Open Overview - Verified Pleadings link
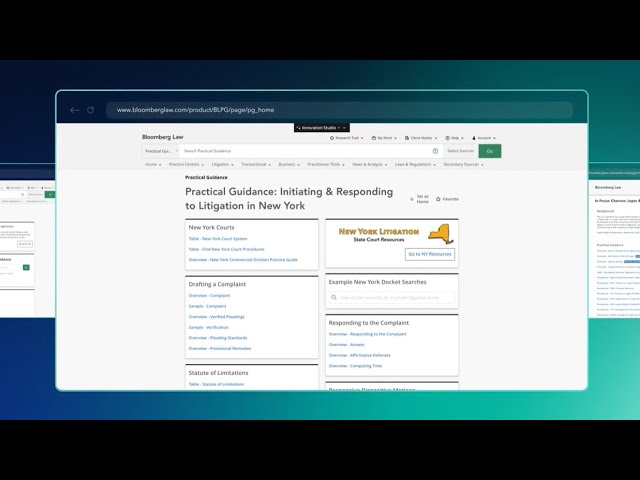 click(217, 317)
